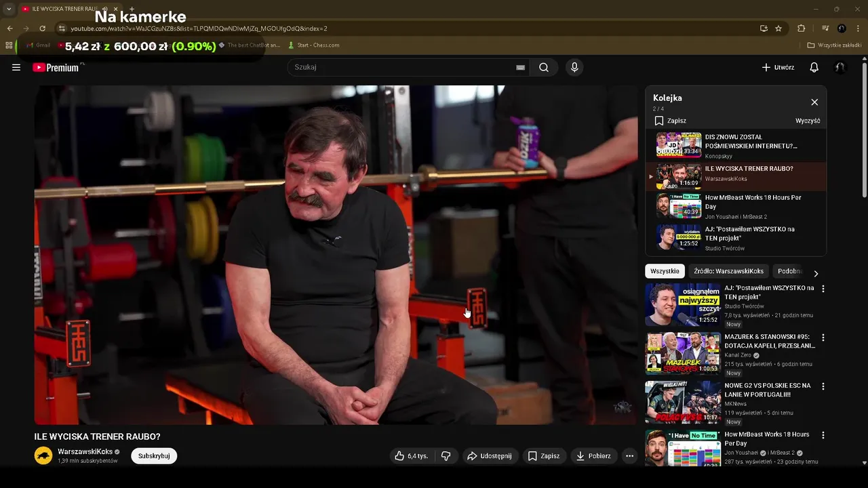Click the Utwórz create button
868x488 pixels.
coord(778,67)
